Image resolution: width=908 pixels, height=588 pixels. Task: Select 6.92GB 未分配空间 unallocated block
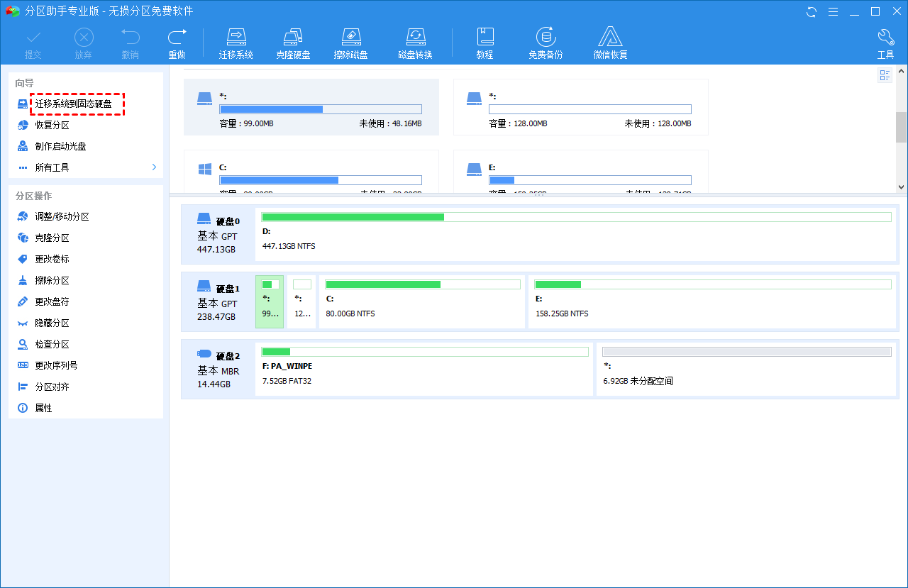746,369
